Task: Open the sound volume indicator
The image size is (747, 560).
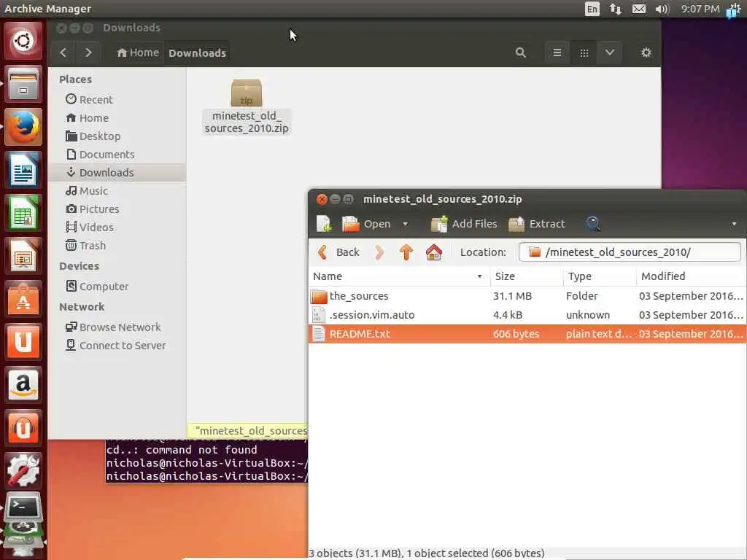Action: pos(662,9)
